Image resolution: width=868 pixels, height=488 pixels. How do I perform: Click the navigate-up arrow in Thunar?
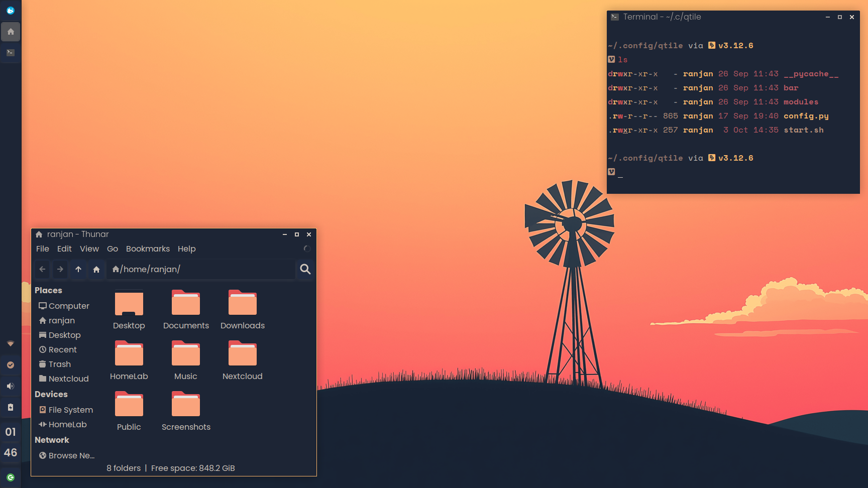coord(78,270)
